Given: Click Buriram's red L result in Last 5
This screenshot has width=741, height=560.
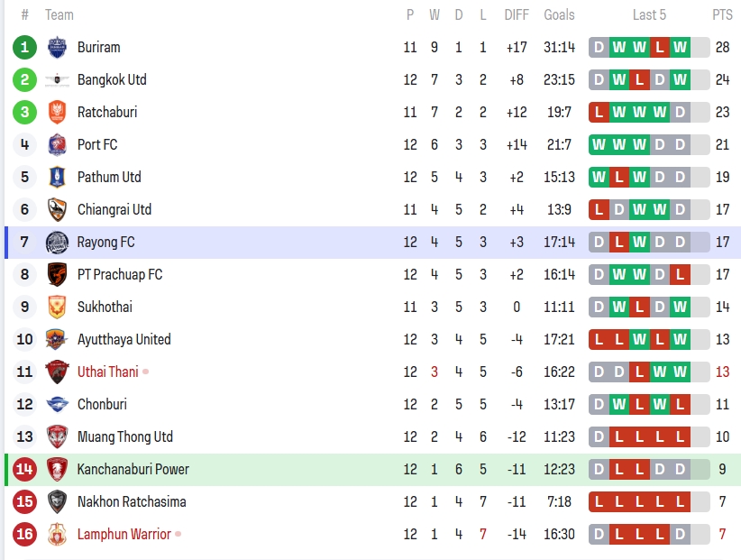Looking at the screenshot, I should click(660, 47).
